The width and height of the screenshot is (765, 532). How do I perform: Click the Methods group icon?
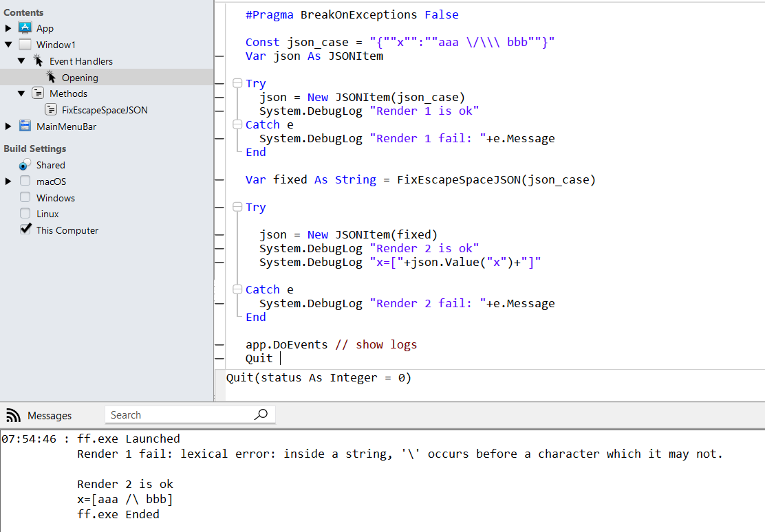38,93
